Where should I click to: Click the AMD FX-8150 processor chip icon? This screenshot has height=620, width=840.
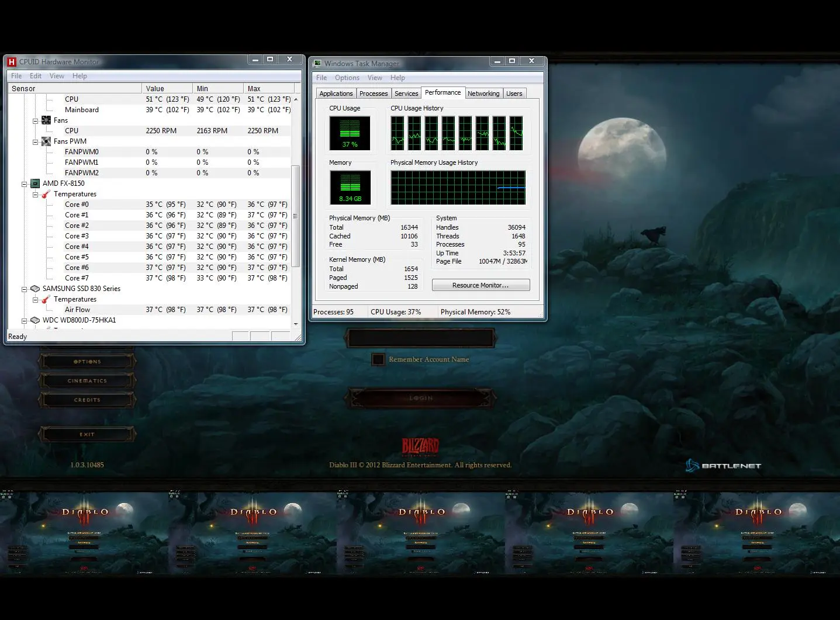point(35,183)
